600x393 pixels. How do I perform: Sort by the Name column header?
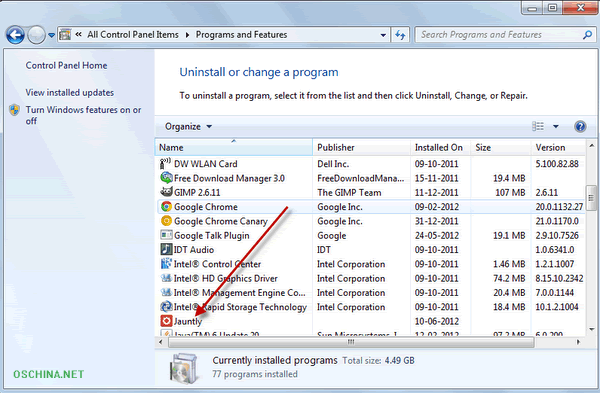pos(234,147)
